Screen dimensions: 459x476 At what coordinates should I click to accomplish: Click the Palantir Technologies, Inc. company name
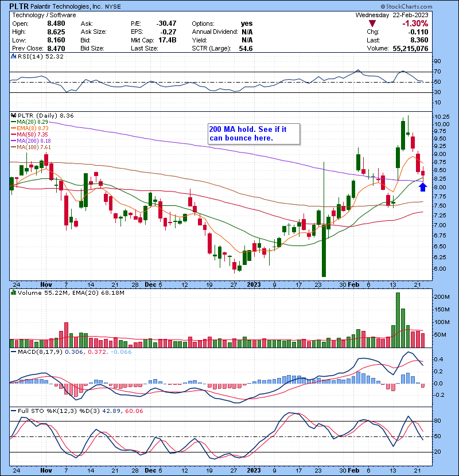[x=66, y=6]
